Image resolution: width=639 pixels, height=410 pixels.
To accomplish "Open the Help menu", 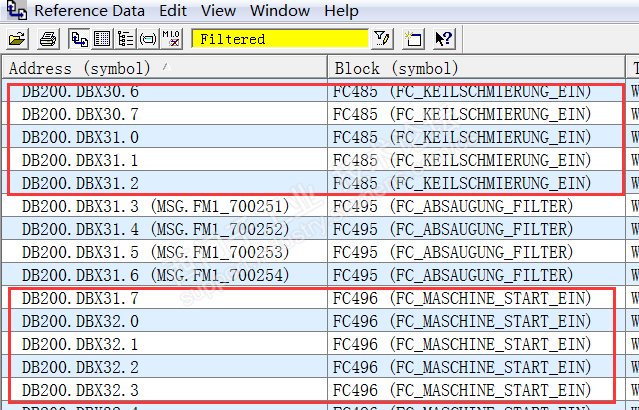I will (341, 11).
